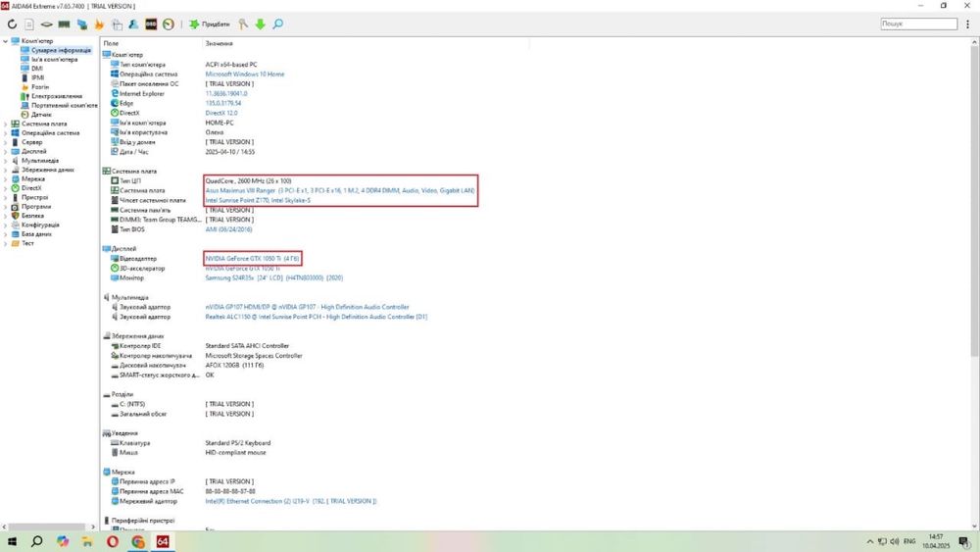Expand the Сервер tree node

(6, 142)
